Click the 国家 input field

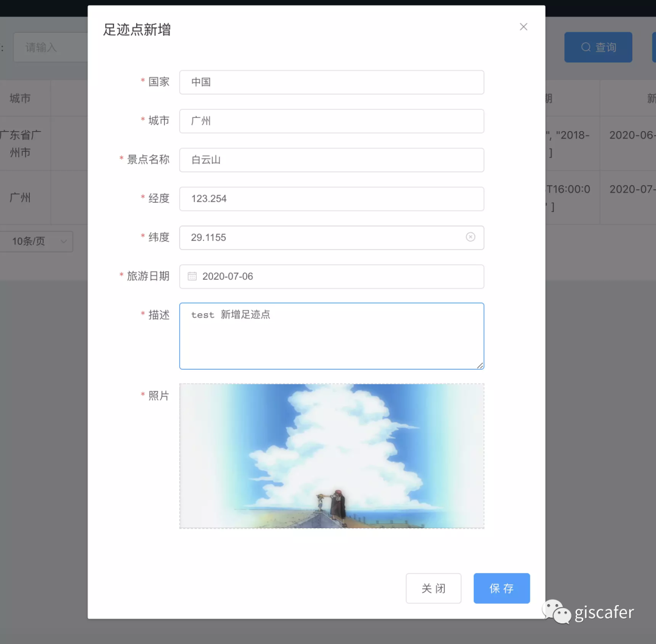point(332,83)
